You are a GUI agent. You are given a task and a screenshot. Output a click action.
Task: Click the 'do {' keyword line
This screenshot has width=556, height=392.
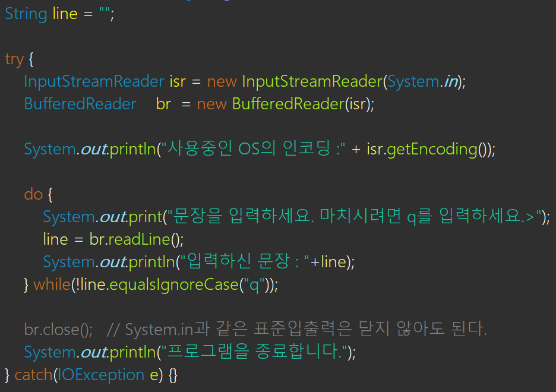click(38, 194)
